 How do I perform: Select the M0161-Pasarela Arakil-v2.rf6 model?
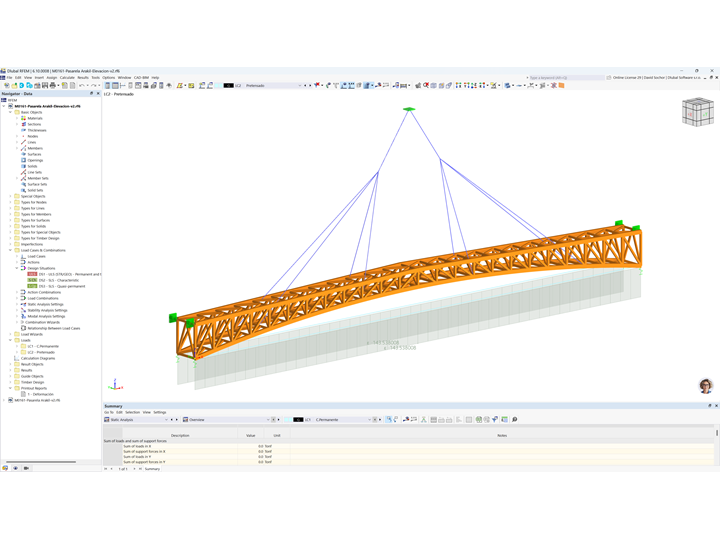(37, 400)
